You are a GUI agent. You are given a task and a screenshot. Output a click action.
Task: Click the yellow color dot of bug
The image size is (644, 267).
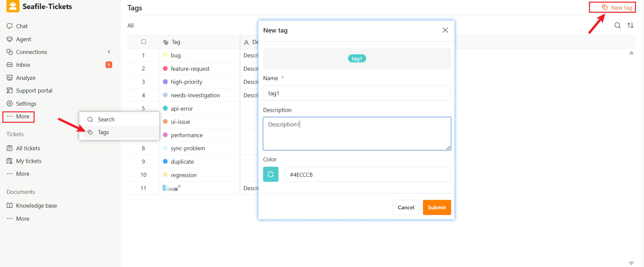coord(165,55)
